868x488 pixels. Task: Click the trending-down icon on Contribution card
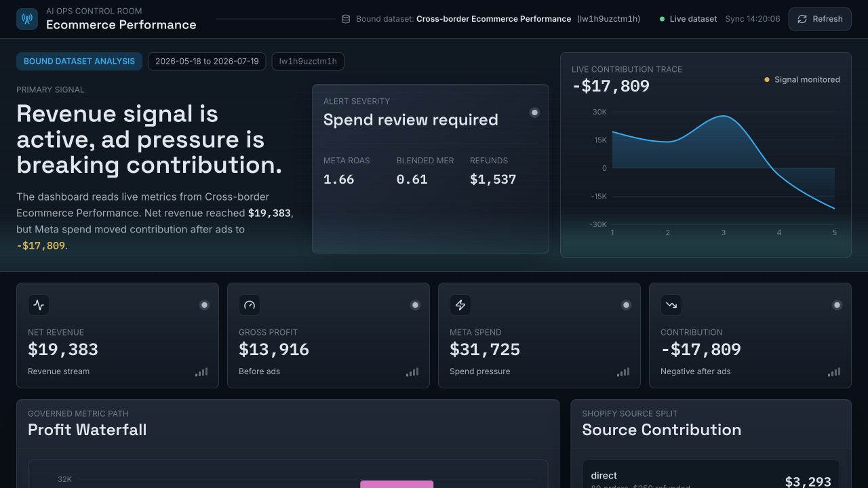click(671, 305)
